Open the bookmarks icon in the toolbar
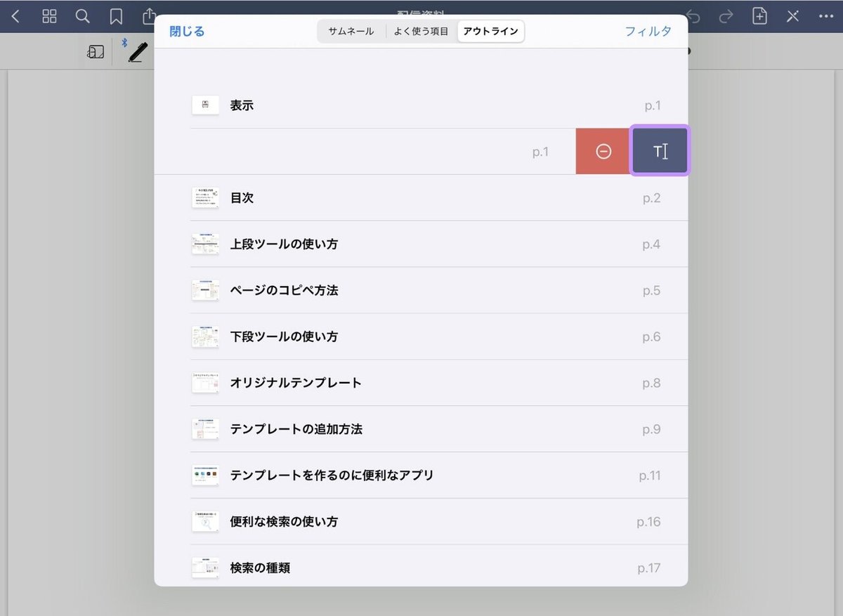This screenshot has height=616, width=843. [x=115, y=16]
